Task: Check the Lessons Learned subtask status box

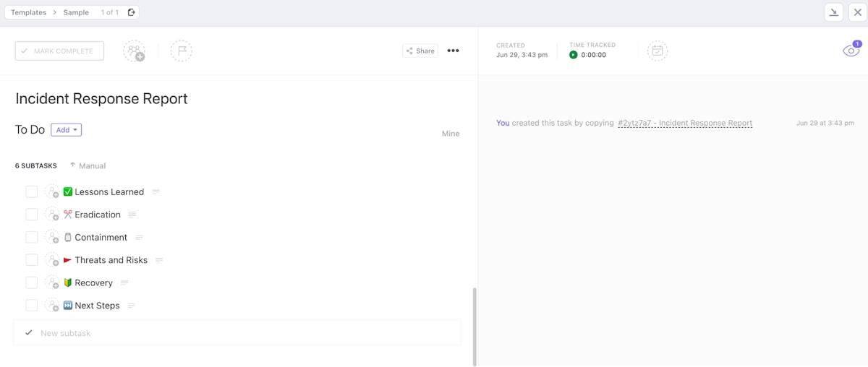Action: point(32,192)
